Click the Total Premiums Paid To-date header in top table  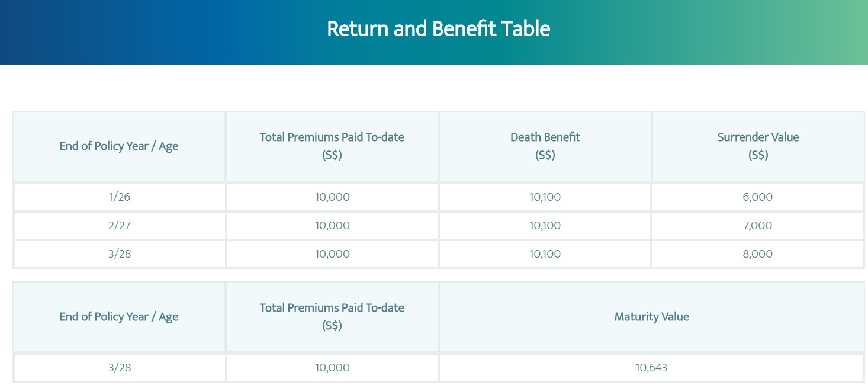[x=332, y=146]
